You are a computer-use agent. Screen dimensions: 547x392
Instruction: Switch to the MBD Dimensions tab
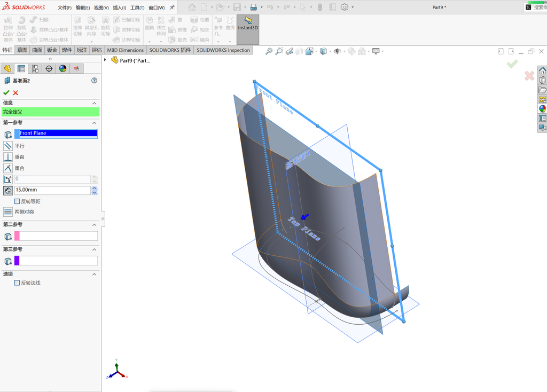pos(125,50)
